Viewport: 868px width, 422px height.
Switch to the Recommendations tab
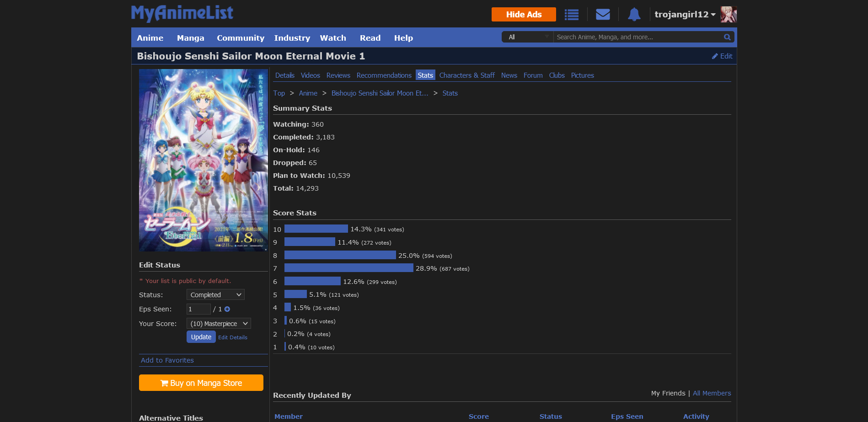(384, 75)
